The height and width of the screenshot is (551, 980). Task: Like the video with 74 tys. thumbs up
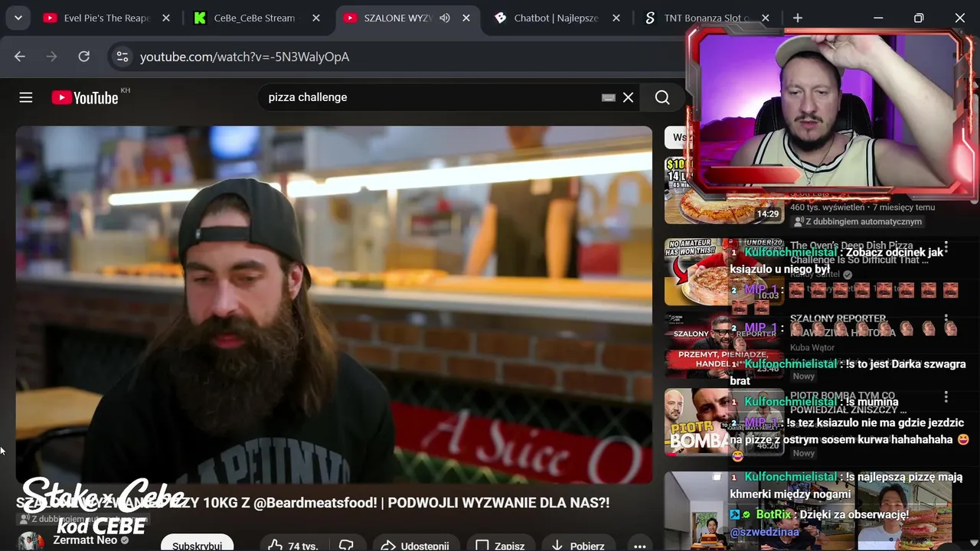[294, 546]
